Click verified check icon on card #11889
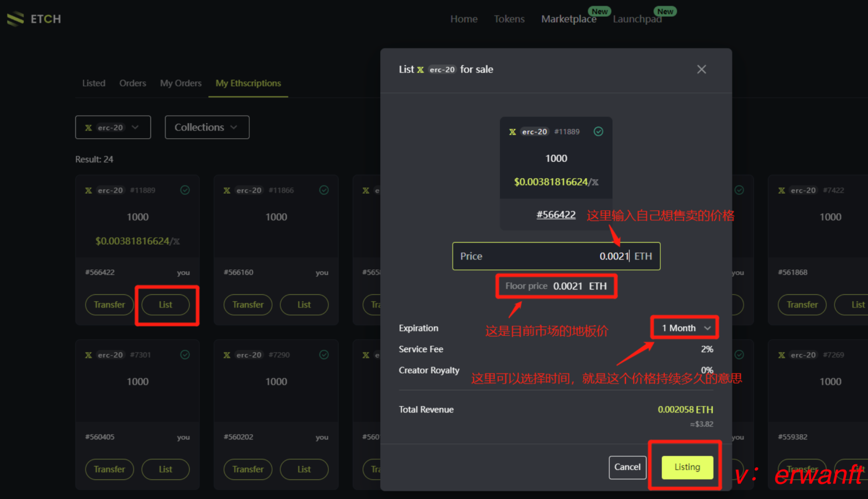 (185, 190)
